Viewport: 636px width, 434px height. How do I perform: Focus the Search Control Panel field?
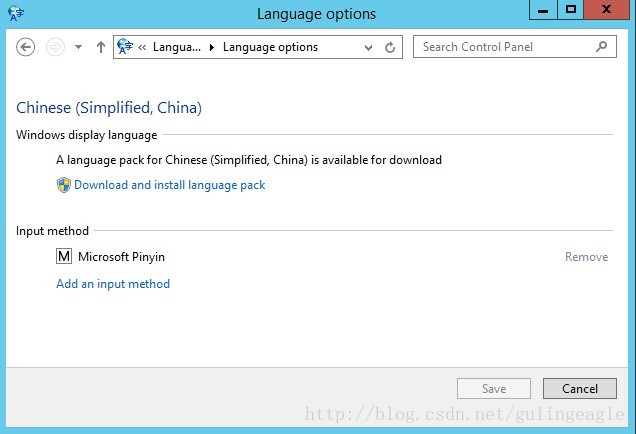point(505,47)
